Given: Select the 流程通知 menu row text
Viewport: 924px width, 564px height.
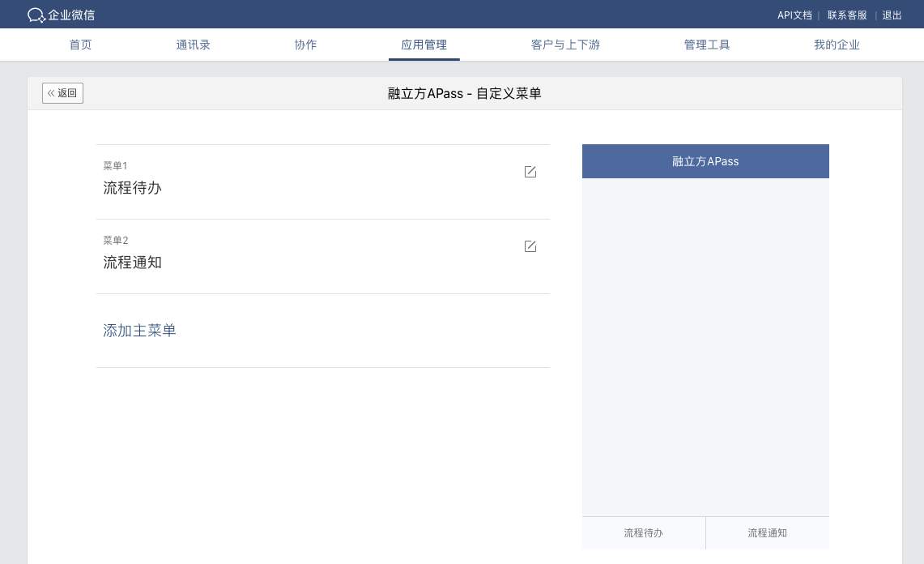Looking at the screenshot, I should [x=133, y=263].
